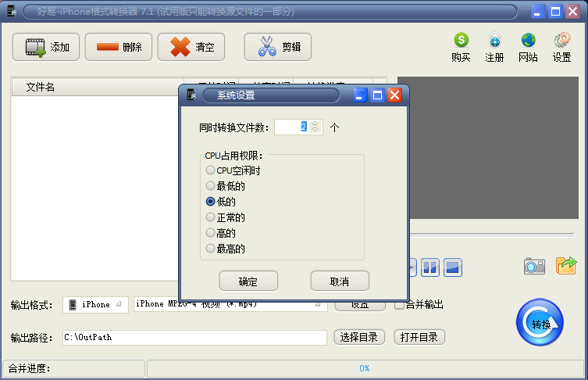Click the 购买 (buy) dollar icon
Screen dimensions: 588x380
click(461, 48)
